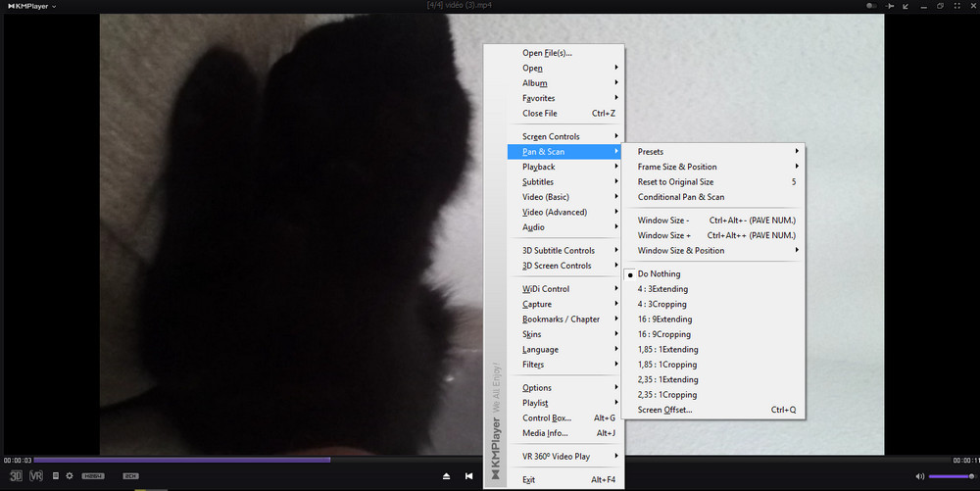Screen dimensions: 980x491
Task: Click the diagonal arrow compact-mode icon
Action: click(906, 6)
